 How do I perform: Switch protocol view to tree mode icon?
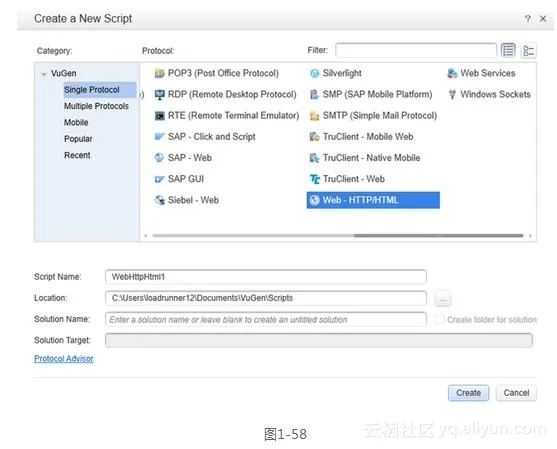click(x=529, y=50)
